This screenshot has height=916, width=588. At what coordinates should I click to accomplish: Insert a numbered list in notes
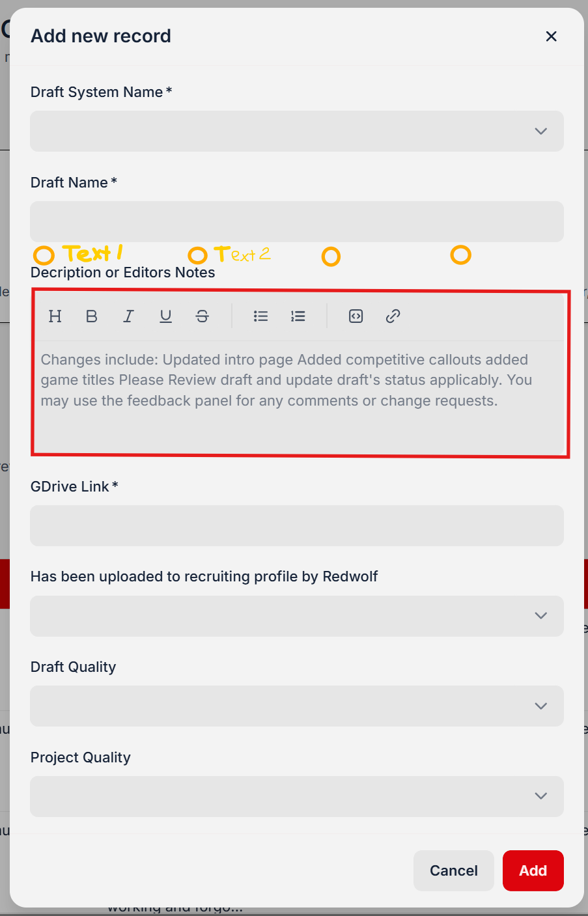pyautogui.click(x=298, y=316)
